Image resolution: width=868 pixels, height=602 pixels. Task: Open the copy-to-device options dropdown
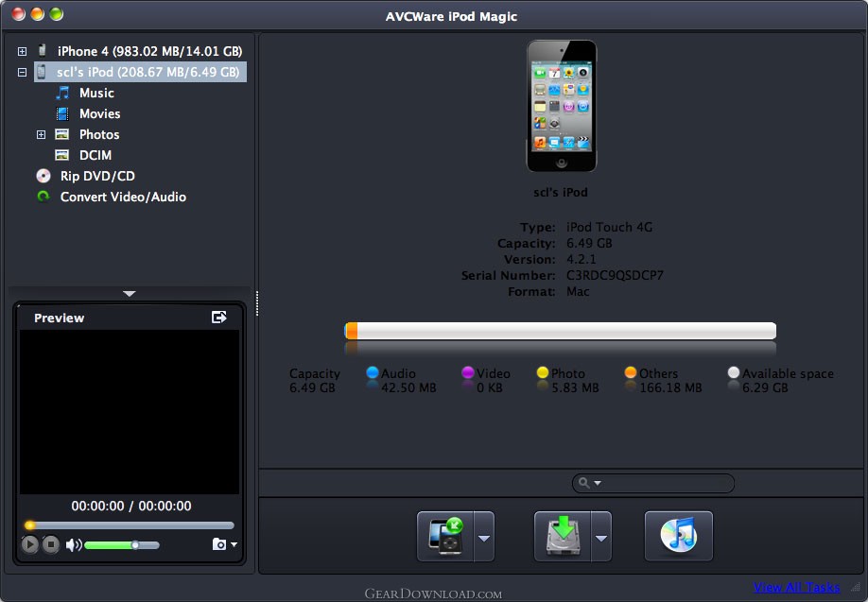(x=484, y=537)
